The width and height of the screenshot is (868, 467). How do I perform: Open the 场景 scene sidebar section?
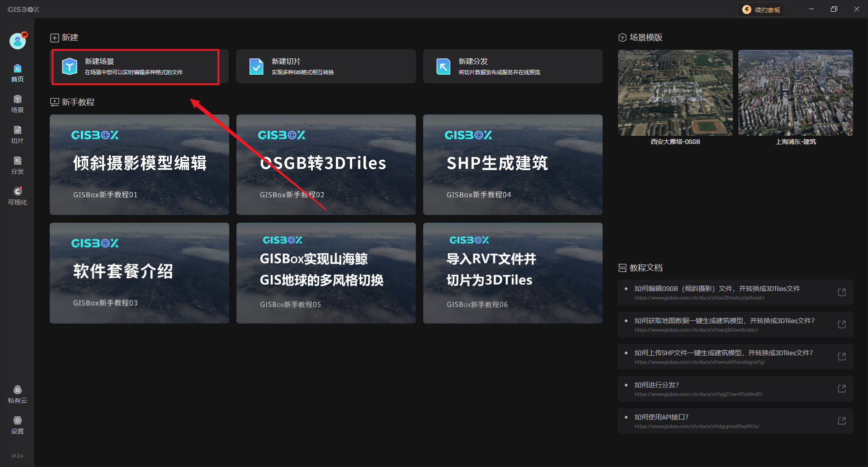tap(17, 104)
